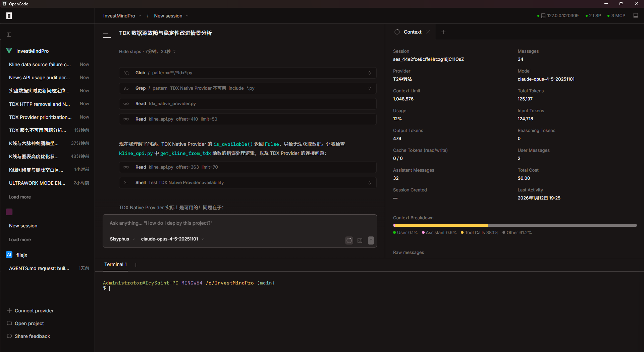Add a new panel tab beside Context

[443, 32]
